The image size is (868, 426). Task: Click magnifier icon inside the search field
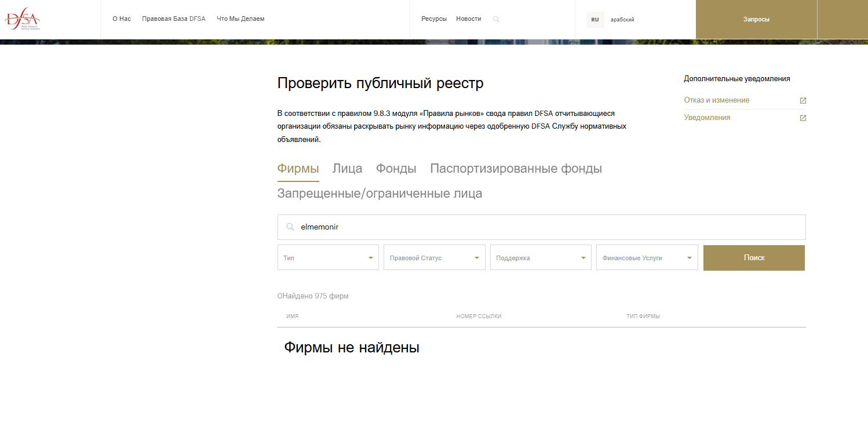coord(290,227)
